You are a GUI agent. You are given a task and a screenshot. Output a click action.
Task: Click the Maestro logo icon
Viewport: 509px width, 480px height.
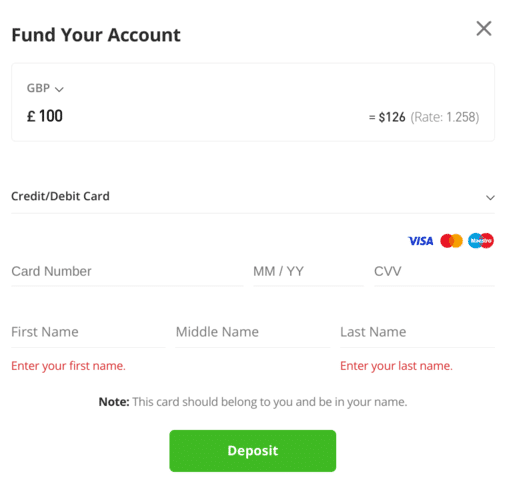(x=481, y=241)
